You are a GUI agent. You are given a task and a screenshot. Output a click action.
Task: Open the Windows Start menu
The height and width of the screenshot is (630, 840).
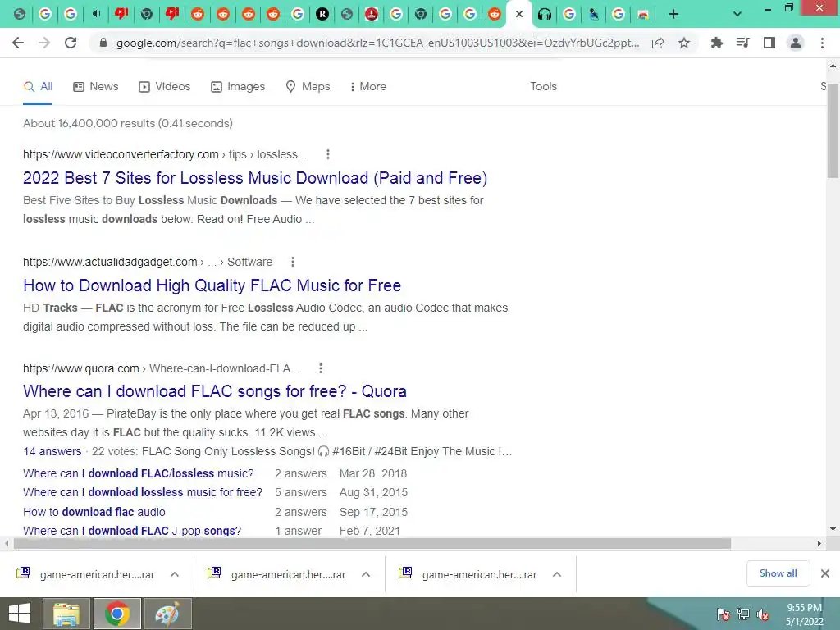point(20,614)
